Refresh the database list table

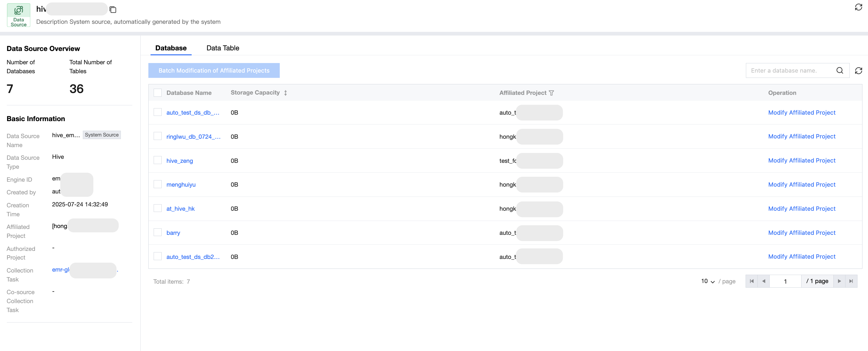coord(858,70)
